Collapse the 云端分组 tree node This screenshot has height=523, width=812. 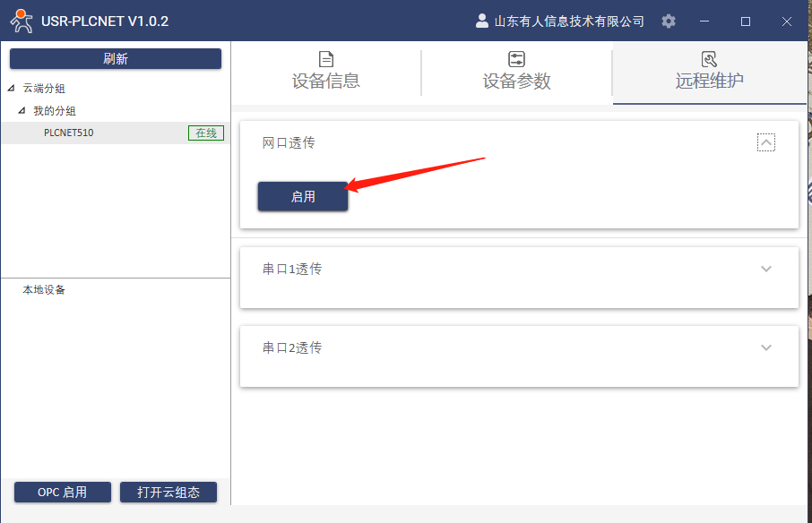tap(11, 89)
